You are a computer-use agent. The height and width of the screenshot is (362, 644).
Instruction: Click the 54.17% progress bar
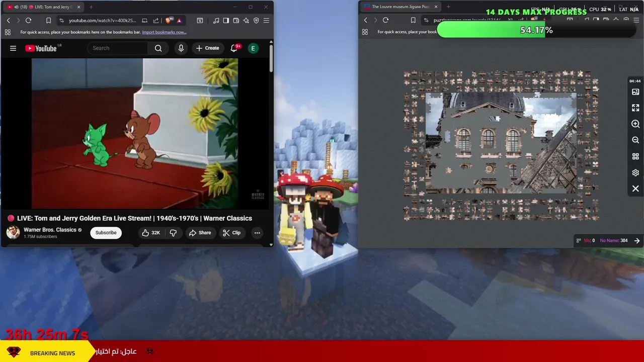pos(537,30)
